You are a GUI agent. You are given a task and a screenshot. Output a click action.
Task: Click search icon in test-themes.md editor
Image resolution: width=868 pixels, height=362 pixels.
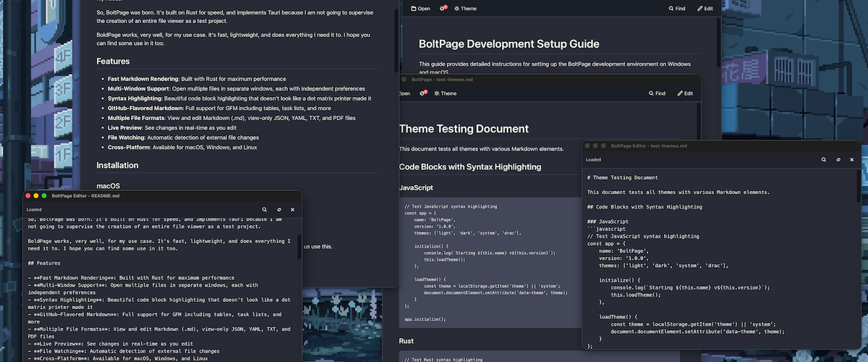point(823,159)
